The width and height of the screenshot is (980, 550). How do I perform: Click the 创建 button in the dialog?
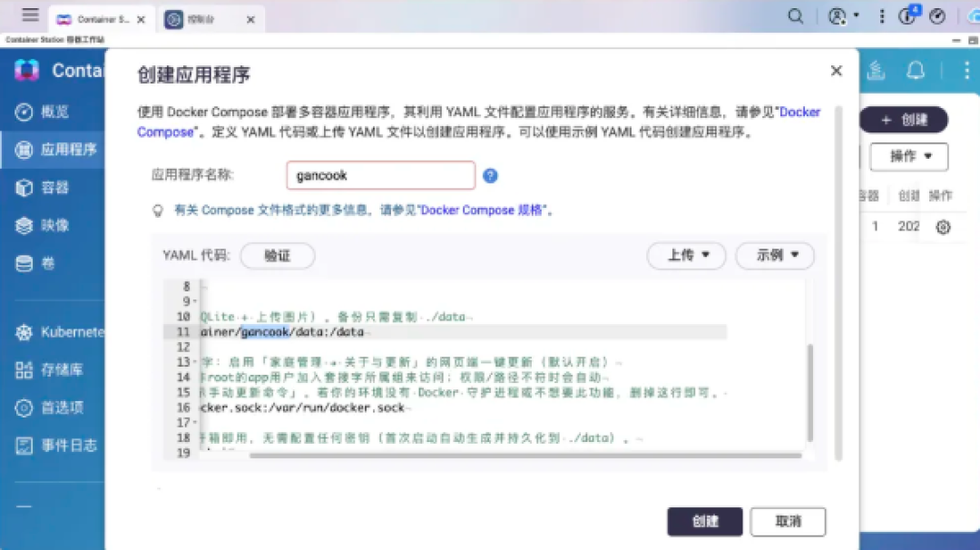pyautogui.click(x=705, y=521)
